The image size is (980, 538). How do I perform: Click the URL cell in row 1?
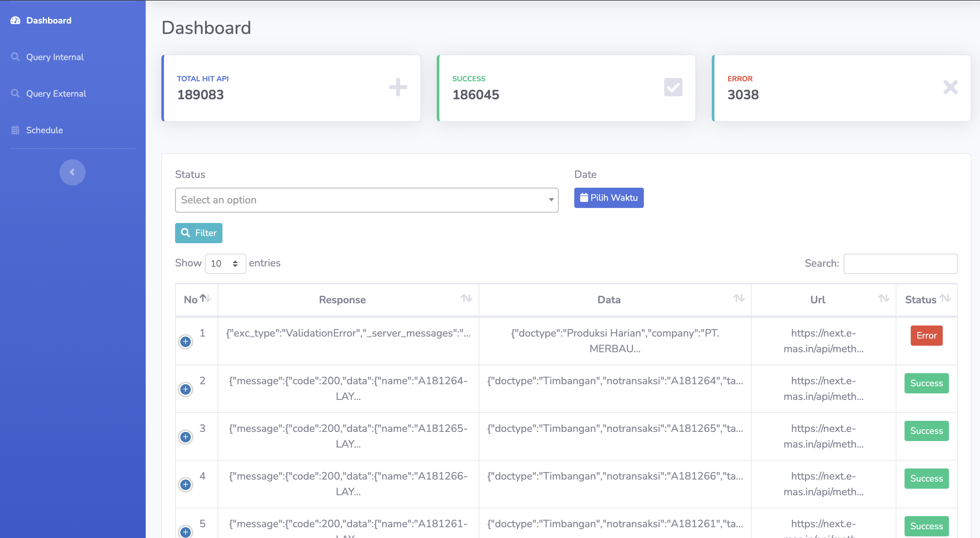(x=823, y=341)
